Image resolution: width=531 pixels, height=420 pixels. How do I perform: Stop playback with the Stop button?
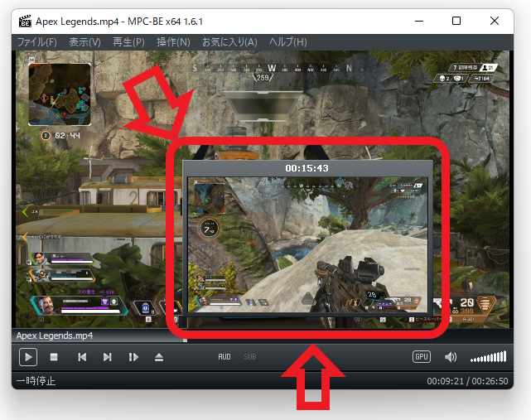tap(54, 357)
